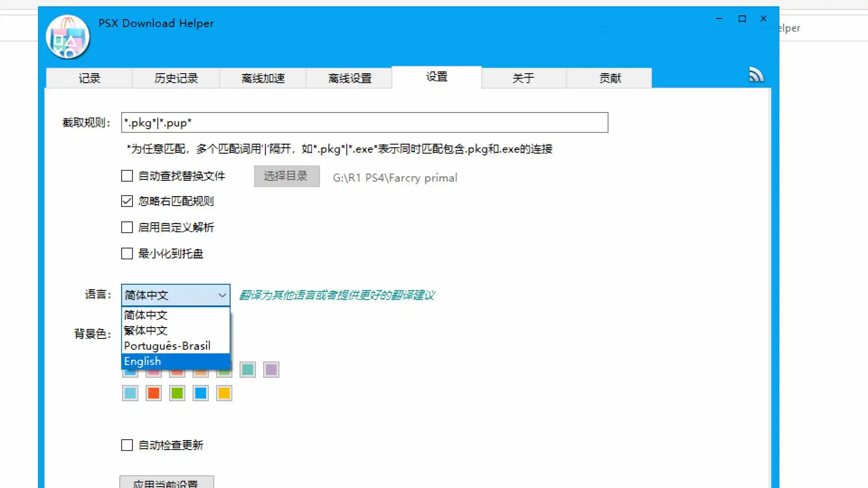
Task: Enable the 启用自定义解析 checkbox
Action: point(127,227)
